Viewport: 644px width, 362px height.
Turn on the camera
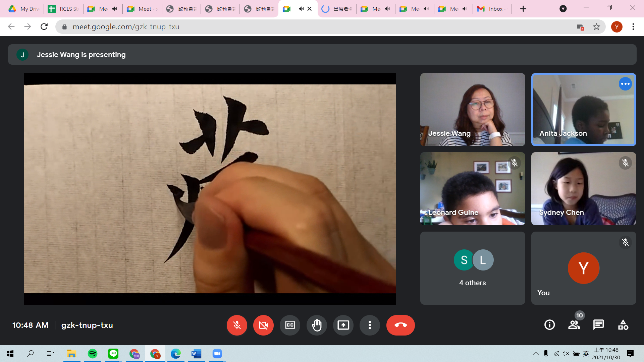pyautogui.click(x=263, y=325)
